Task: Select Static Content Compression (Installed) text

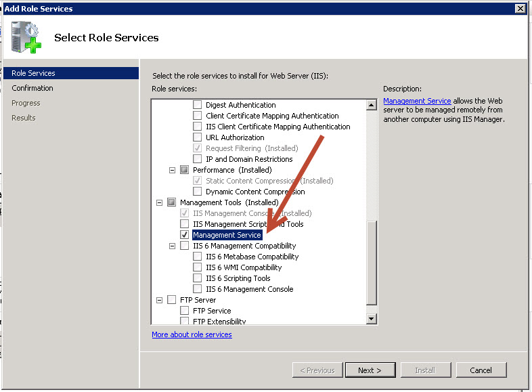Action: pos(269,181)
